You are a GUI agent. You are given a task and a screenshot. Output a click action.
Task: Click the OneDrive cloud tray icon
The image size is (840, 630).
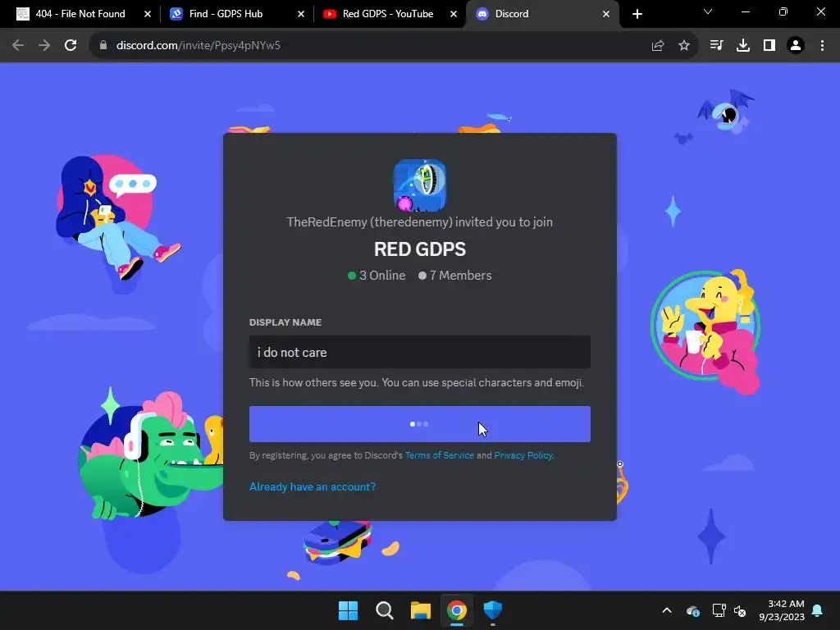pos(692,610)
